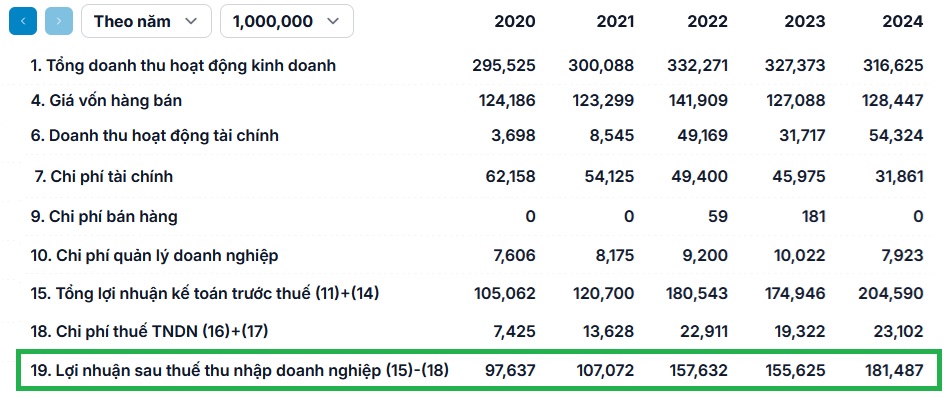Select the 2020 column header
Viewport: 945px width, 399px height.
515,22
